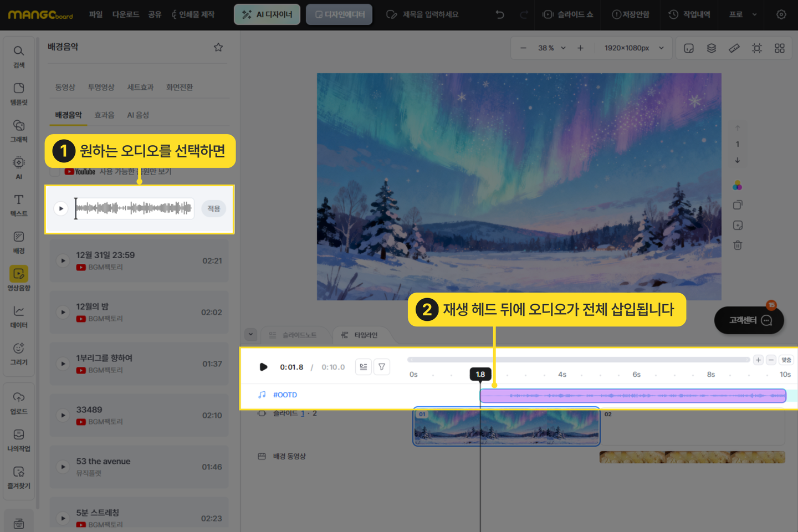
Task: Click the timeline horizontal zoom scrollbar
Action: pyautogui.click(x=578, y=360)
